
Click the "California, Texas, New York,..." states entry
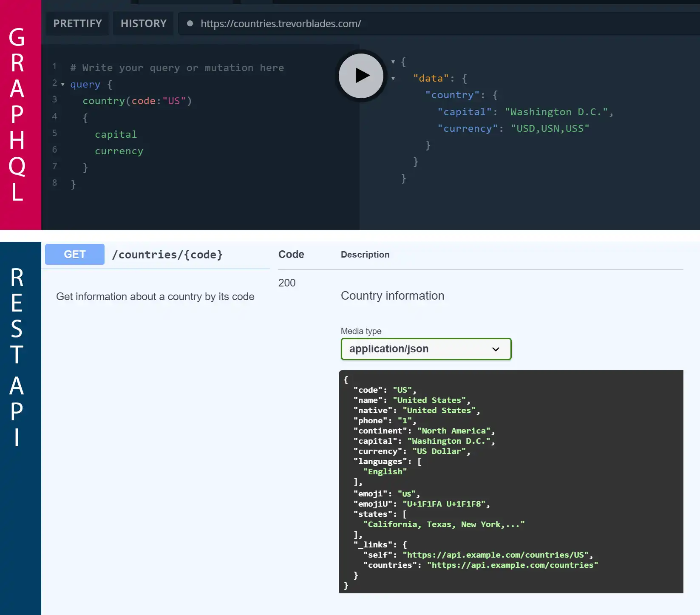click(x=444, y=524)
